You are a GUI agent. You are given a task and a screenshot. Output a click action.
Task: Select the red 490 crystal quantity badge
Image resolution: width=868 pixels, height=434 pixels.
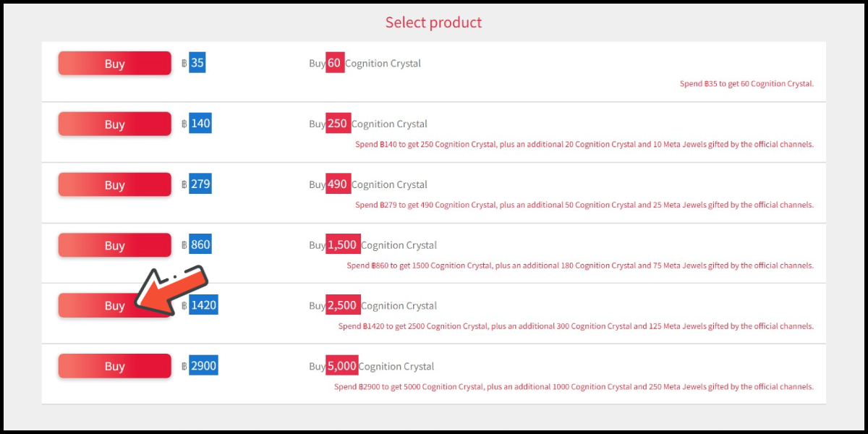[x=338, y=184]
